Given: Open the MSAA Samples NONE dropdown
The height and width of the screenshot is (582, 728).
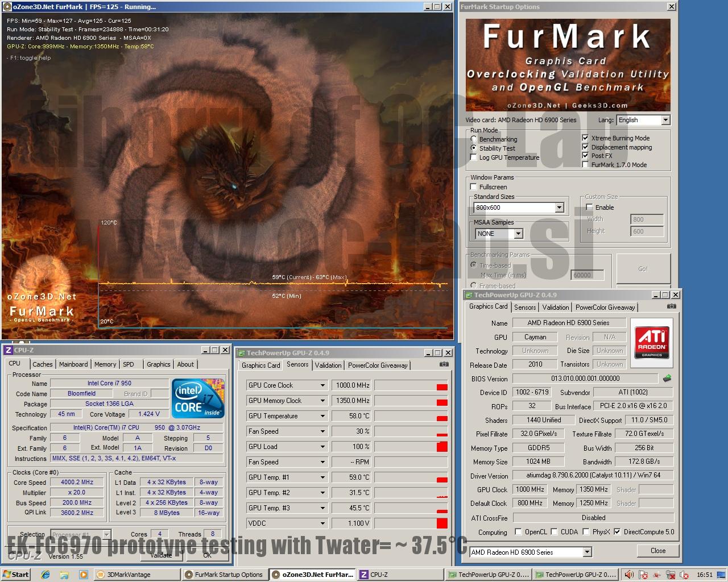Looking at the screenshot, I should (x=518, y=234).
